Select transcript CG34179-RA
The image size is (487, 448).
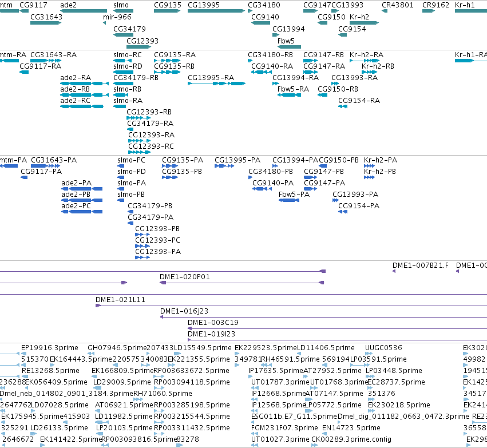coord(130,129)
